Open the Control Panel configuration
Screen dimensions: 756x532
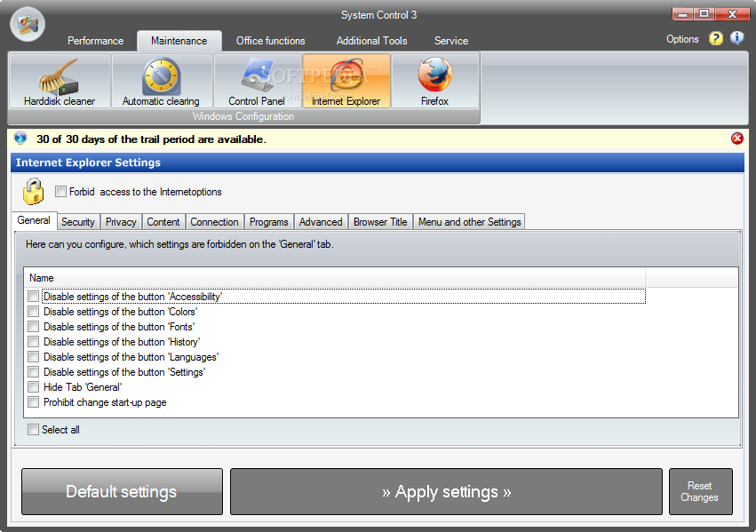258,81
